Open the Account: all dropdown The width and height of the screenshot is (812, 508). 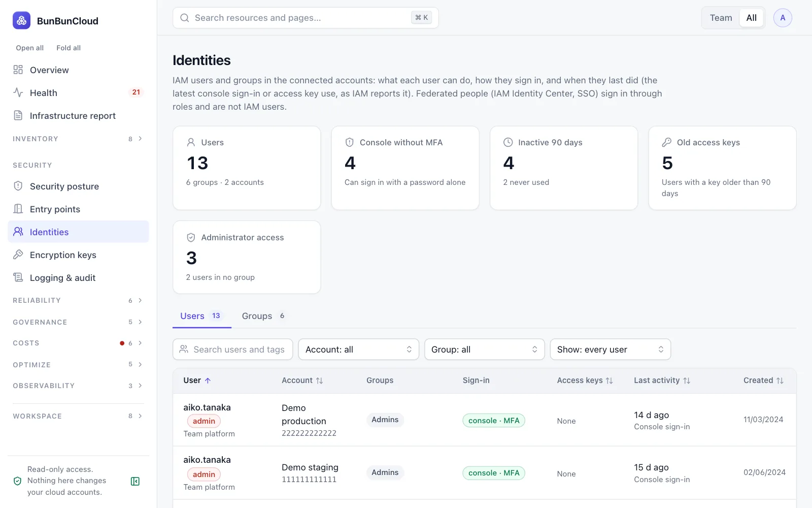pos(358,350)
